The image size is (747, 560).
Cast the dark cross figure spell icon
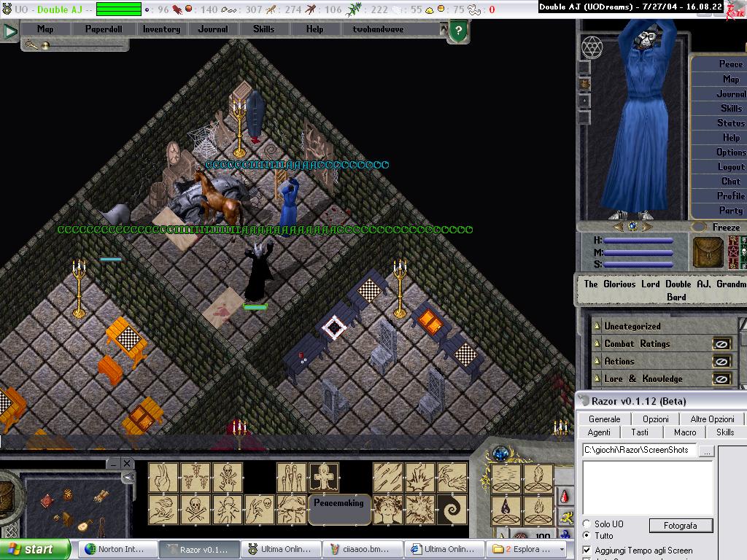pos(324,477)
